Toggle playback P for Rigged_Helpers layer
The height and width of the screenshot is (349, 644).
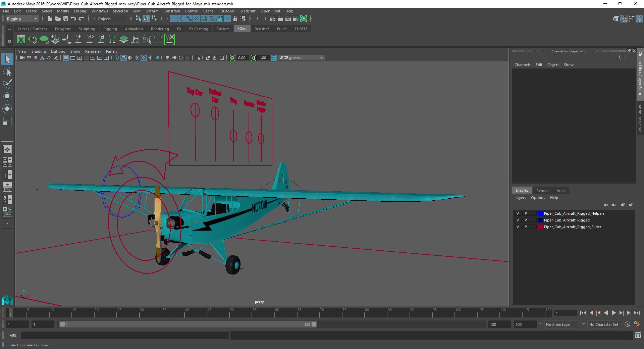[x=526, y=213]
